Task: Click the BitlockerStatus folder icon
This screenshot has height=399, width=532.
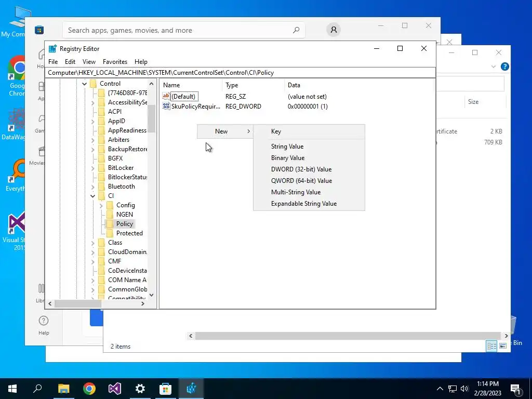Action: [101, 177]
